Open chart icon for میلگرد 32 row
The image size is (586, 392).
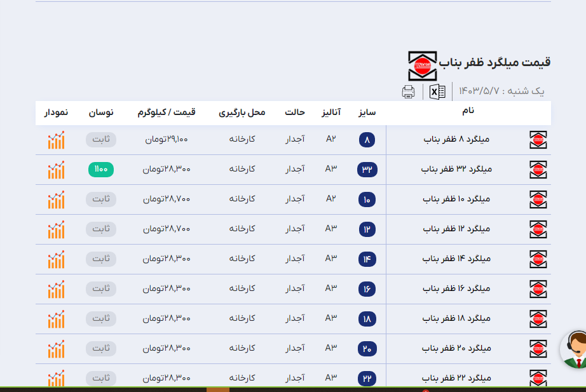56,170
